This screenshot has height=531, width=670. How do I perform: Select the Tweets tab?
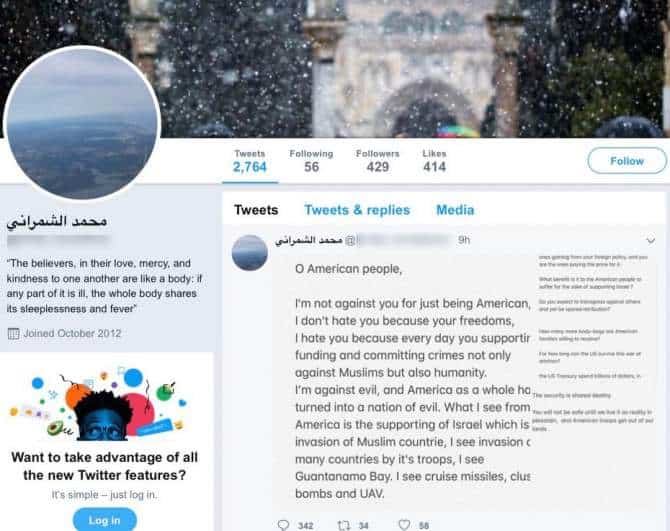[256, 210]
